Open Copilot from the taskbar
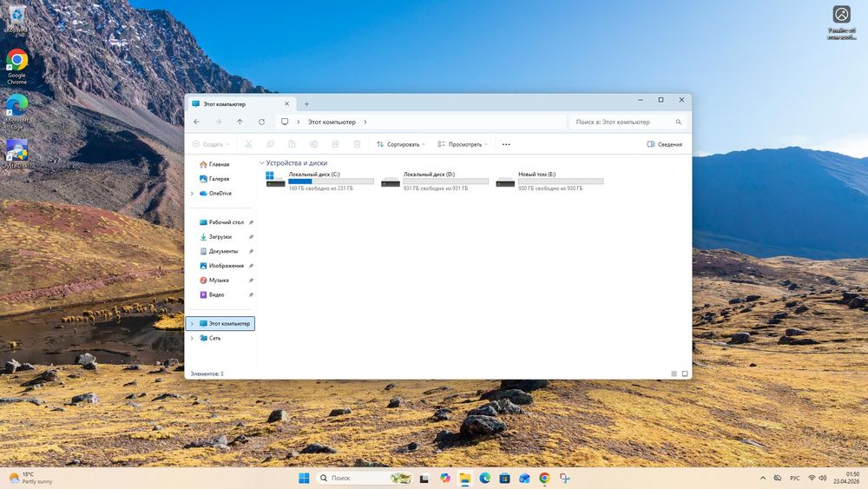Screen dimensions: 868x489 (445, 478)
